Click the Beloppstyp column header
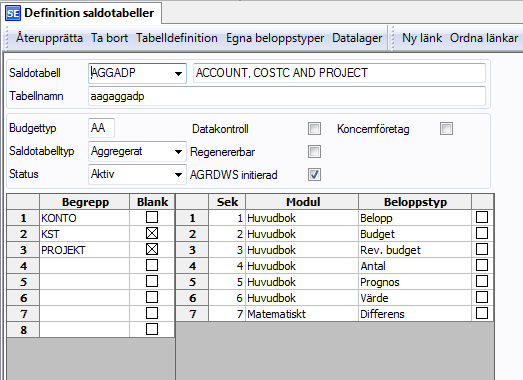Viewport: 523px width, 380px height. point(415,202)
